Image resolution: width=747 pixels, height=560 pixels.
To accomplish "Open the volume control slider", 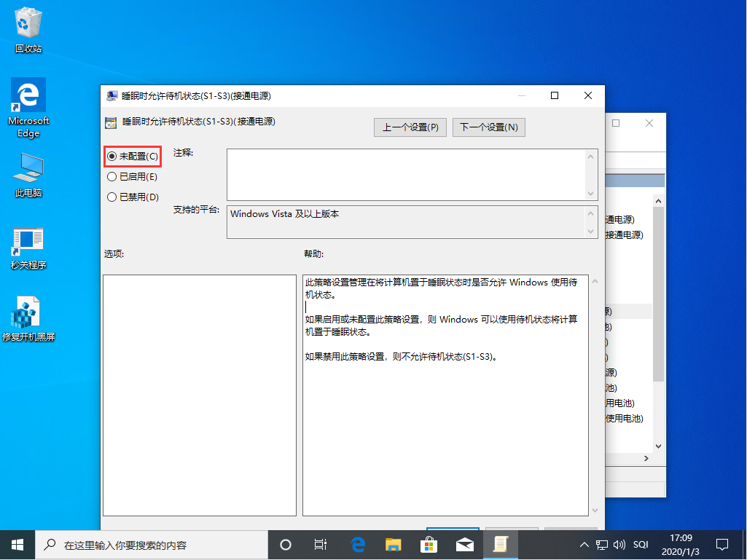I will point(619,544).
